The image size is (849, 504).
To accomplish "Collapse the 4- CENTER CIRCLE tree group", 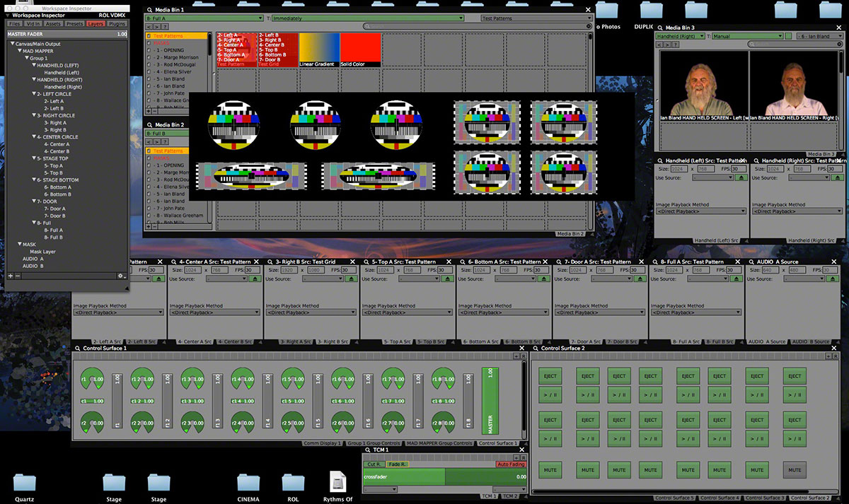I will [x=33, y=137].
